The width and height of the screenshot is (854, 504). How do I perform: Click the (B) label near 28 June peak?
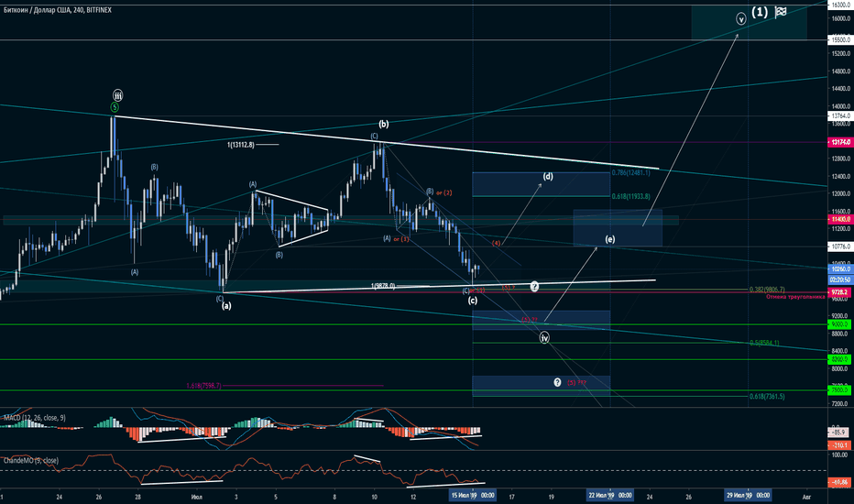[154, 168]
